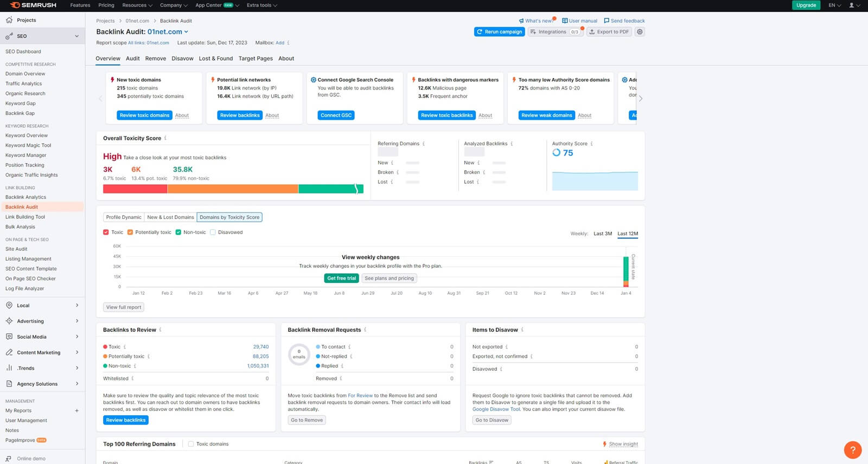Click the info icon beside Analyzed Backlinks
The width and height of the screenshot is (868, 464).
[512, 144]
